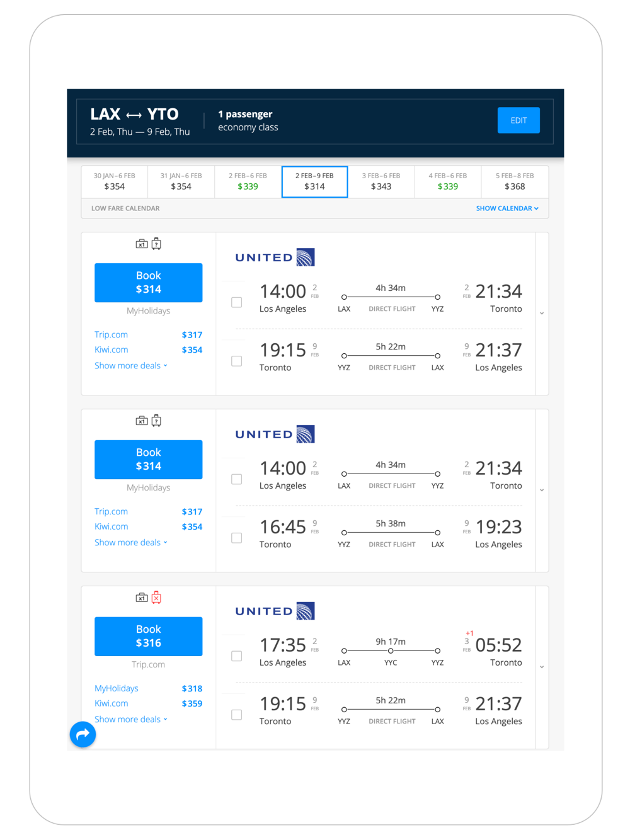This screenshot has height=840, width=630.
Task: Click carry-on bag icon on $316 card
Action: coord(142,598)
